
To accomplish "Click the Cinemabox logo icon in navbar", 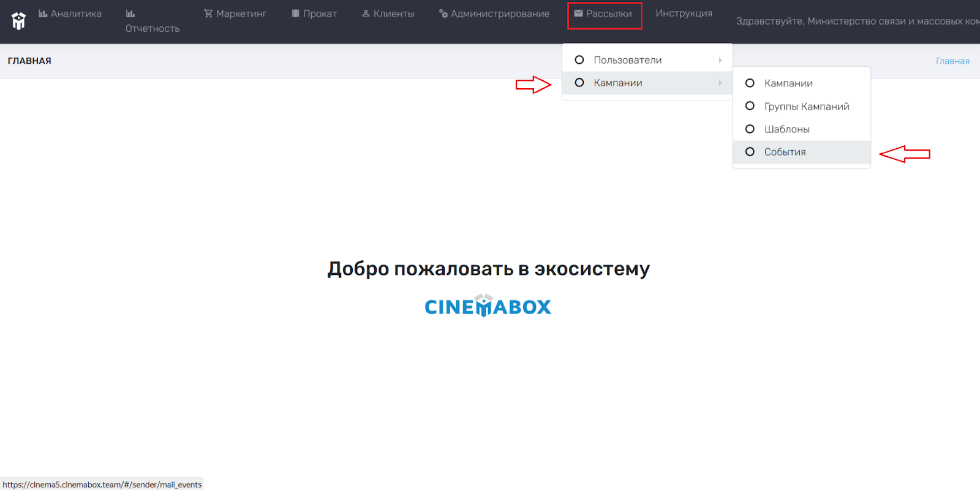I will point(19,21).
